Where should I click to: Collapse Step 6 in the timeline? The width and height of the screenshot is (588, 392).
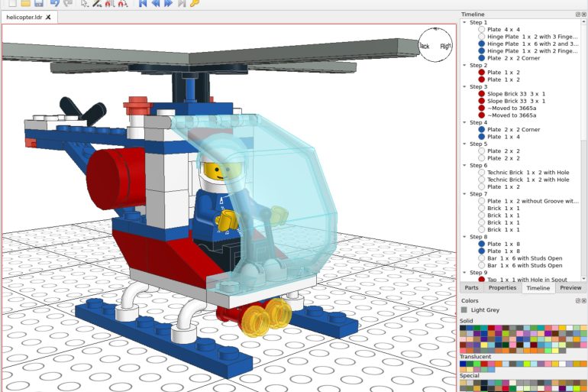pyautogui.click(x=464, y=165)
